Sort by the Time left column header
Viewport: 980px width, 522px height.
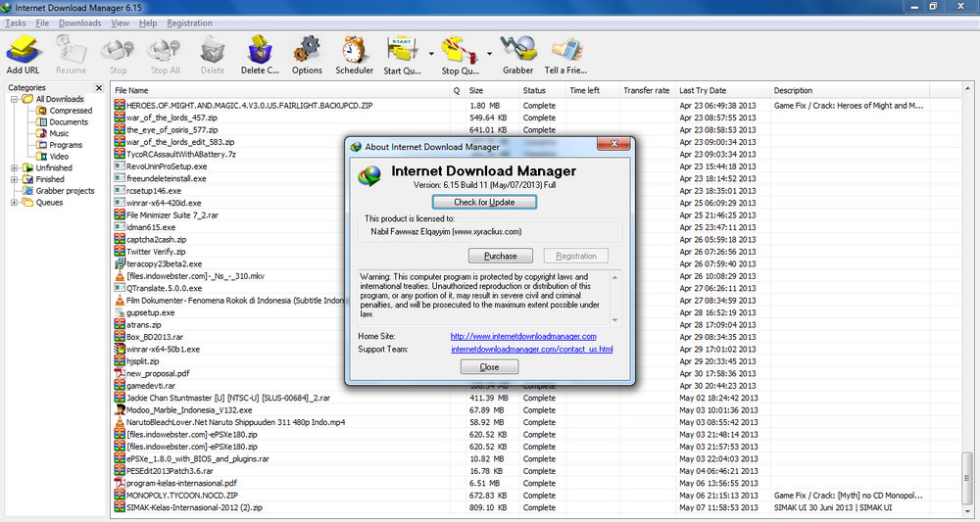click(x=593, y=90)
